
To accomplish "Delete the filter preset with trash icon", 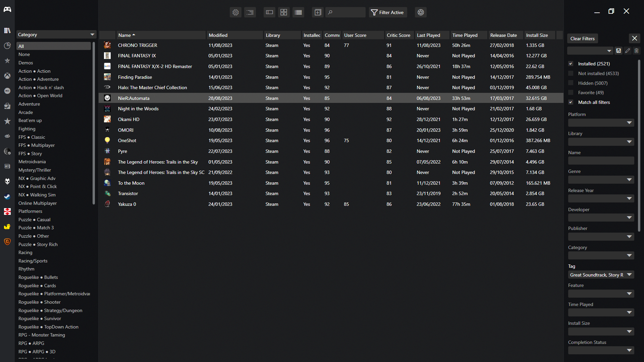I will point(637,51).
